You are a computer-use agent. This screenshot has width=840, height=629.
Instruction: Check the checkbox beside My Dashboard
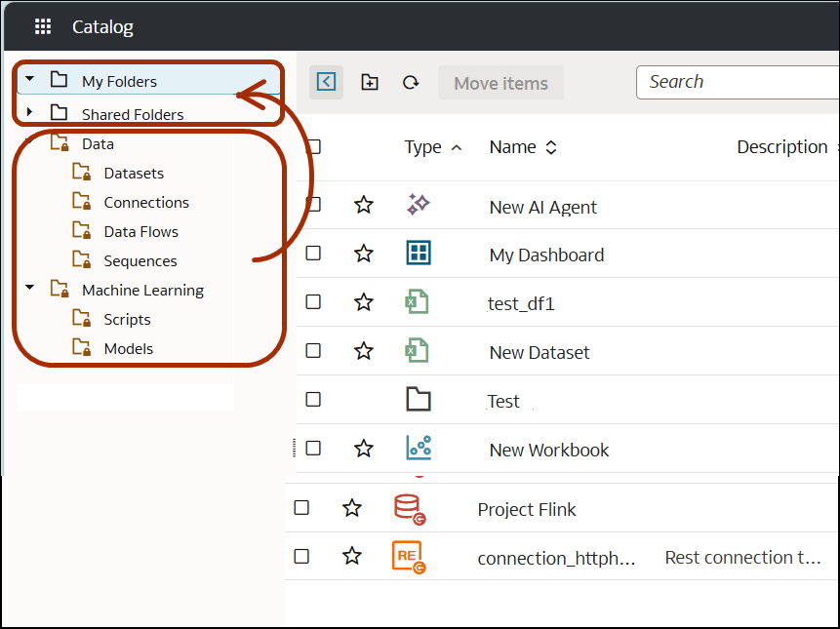313,254
